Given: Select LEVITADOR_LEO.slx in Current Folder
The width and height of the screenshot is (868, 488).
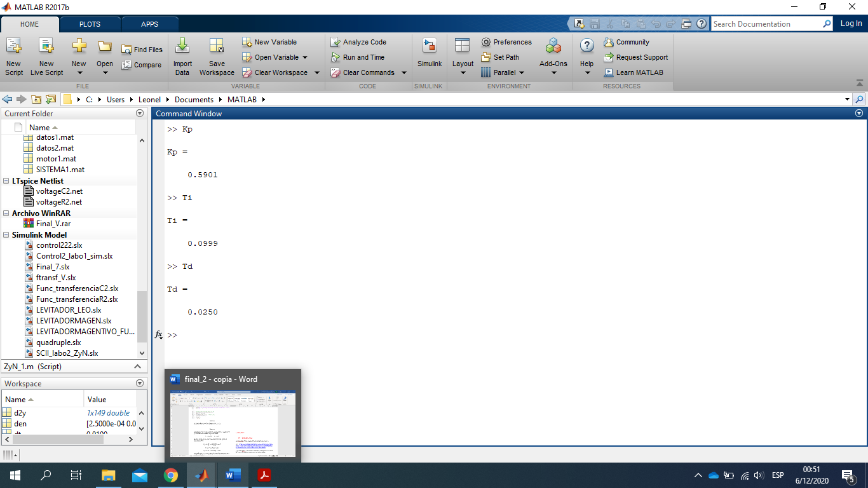Looking at the screenshot, I should (x=69, y=309).
